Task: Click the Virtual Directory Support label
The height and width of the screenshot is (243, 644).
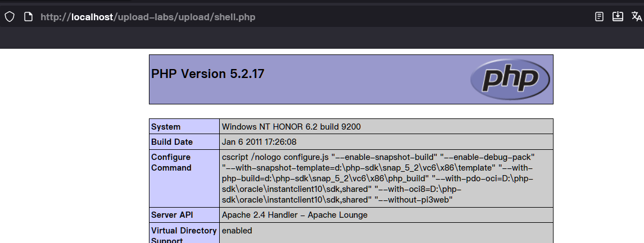Action: 184,235
